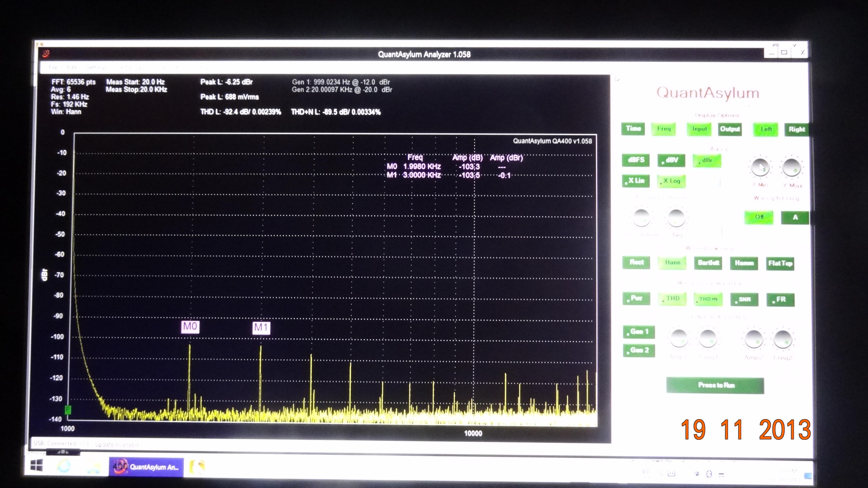Toggle the THD measurement
Image resolution: width=868 pixels, height=488 pixels.
click(672, 299)
